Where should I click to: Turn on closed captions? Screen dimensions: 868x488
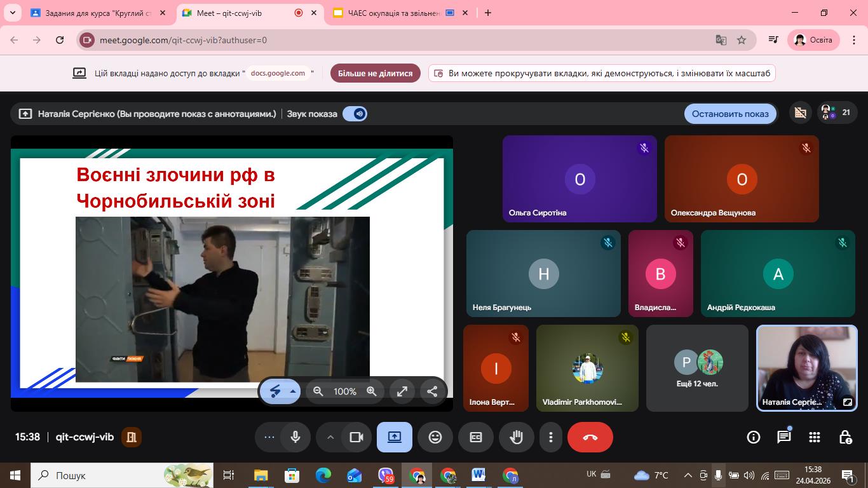point(476,437)
